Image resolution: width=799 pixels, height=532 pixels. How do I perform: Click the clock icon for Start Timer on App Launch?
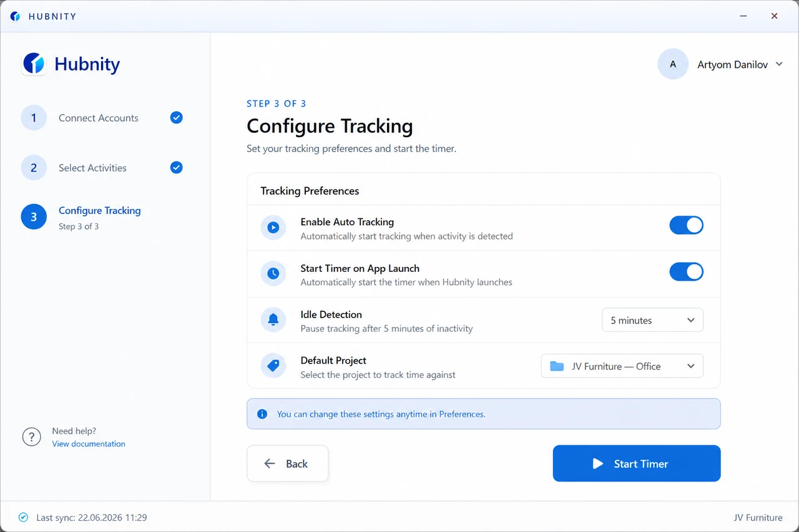tap(273, 274)
